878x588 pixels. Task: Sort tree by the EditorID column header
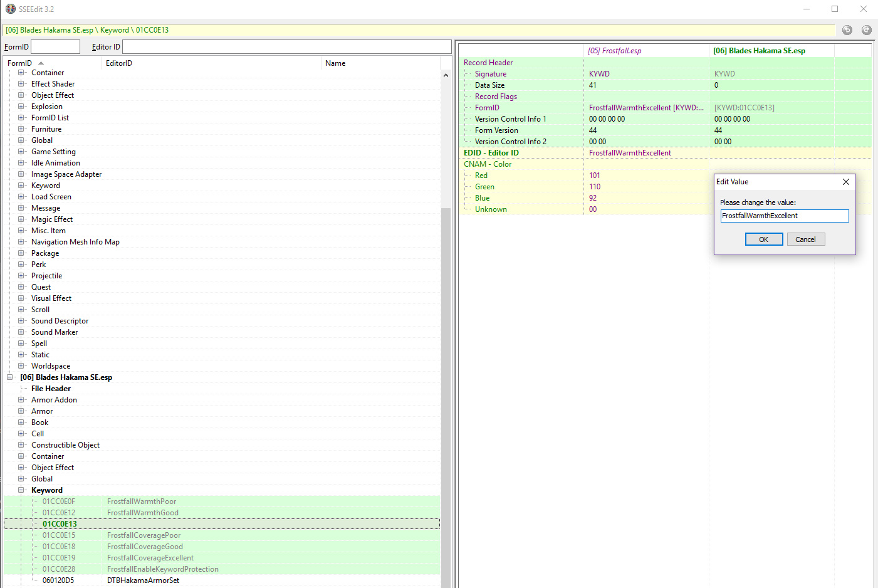211,63
